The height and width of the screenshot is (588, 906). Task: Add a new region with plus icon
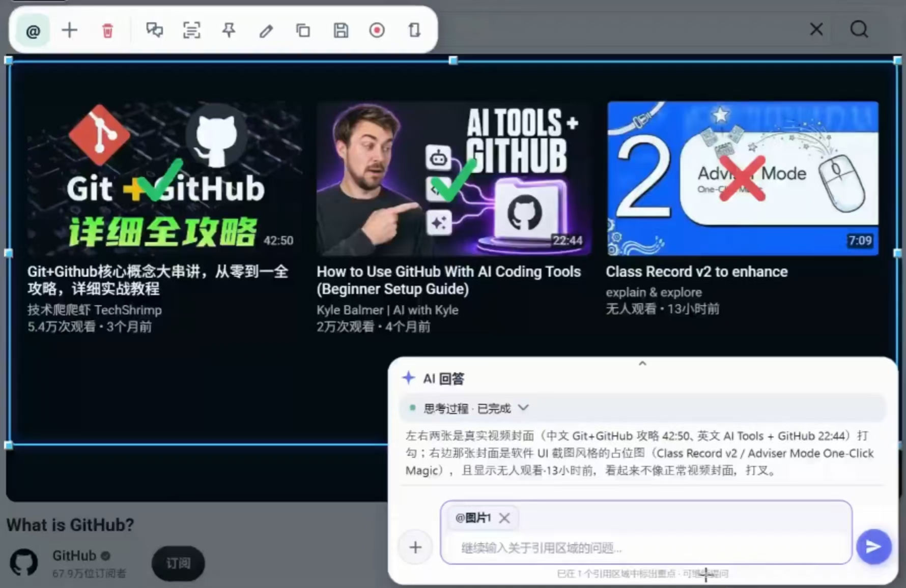[70, 31]
